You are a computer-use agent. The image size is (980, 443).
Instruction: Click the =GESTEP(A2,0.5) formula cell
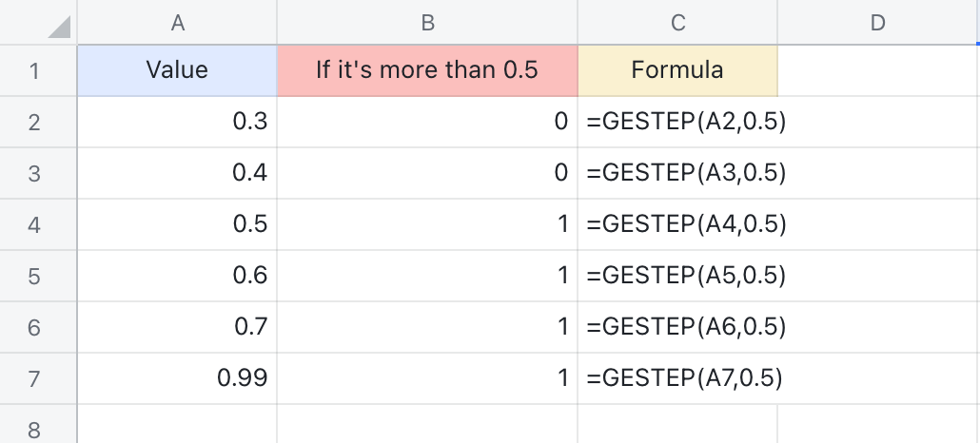click(677, 122)
